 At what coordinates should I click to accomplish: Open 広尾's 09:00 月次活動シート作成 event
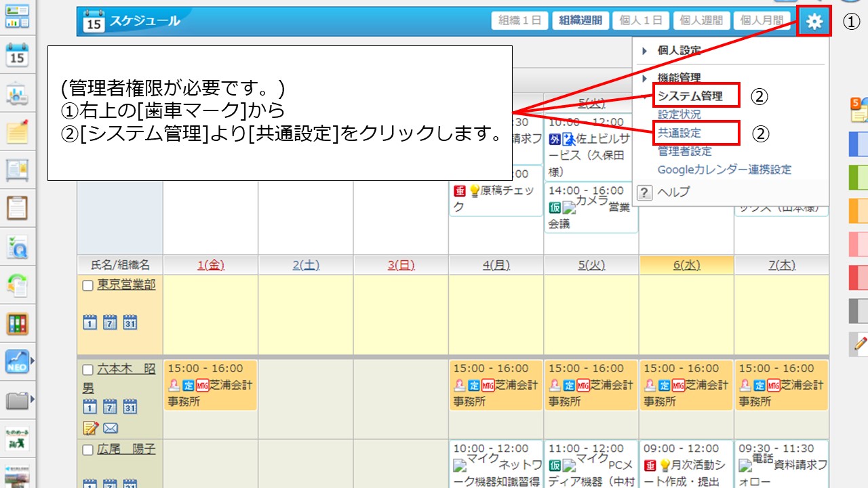click(x=686, y=464)
